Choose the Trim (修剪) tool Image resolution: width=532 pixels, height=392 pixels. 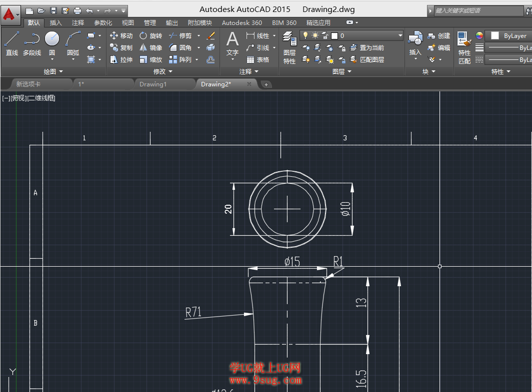(180, 35)
